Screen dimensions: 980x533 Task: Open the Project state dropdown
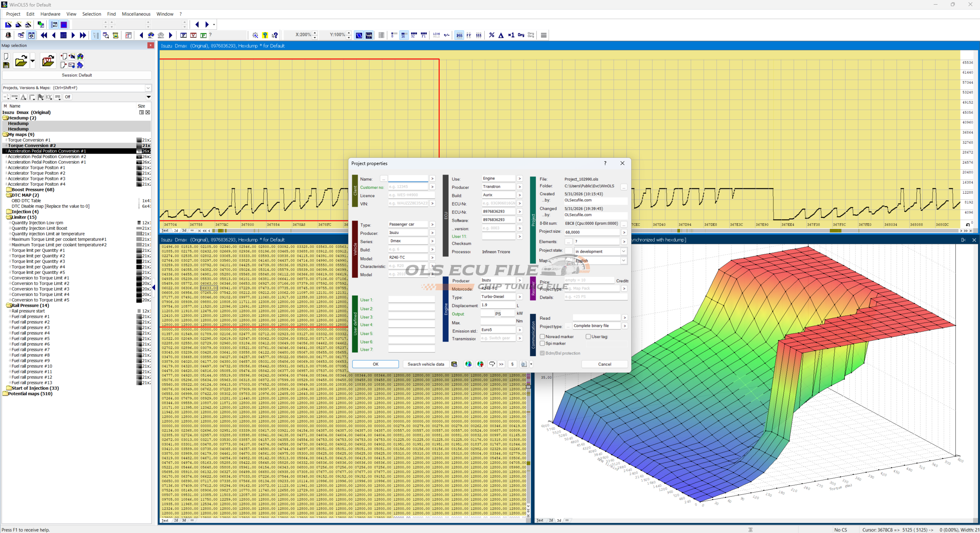click(624, 251)
